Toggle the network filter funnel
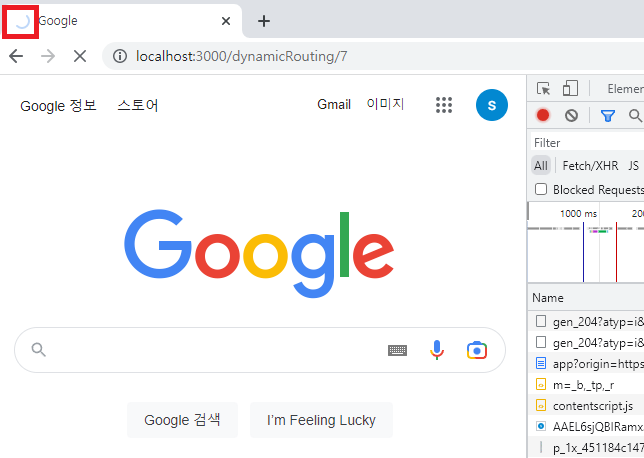This screenshot has height=458, width=644. point(608,116)
